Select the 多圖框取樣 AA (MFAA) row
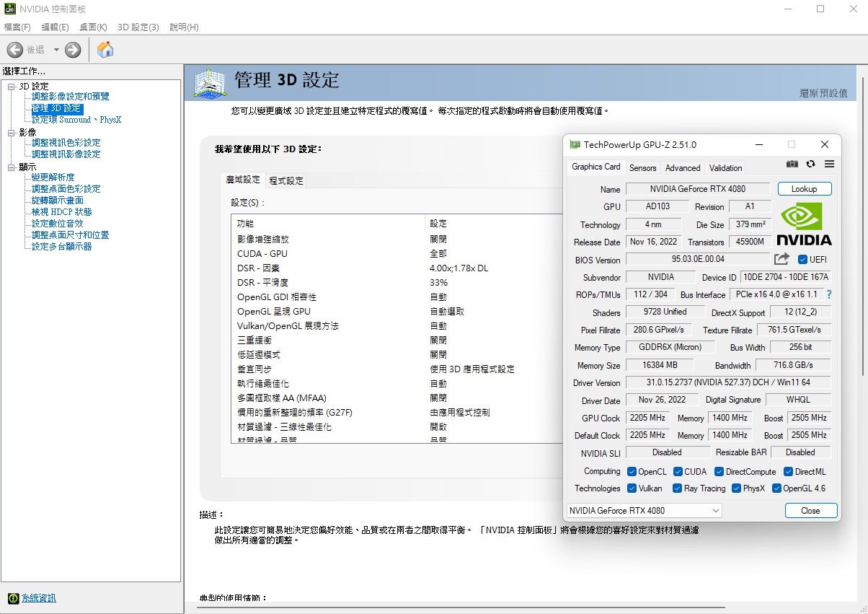 pyautogui.click(x=397, y=398)
